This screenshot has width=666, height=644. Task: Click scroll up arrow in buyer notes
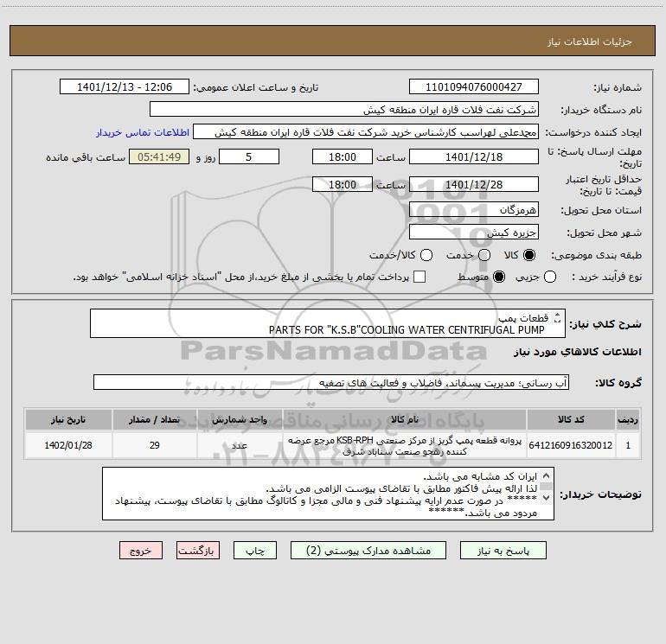547,476
